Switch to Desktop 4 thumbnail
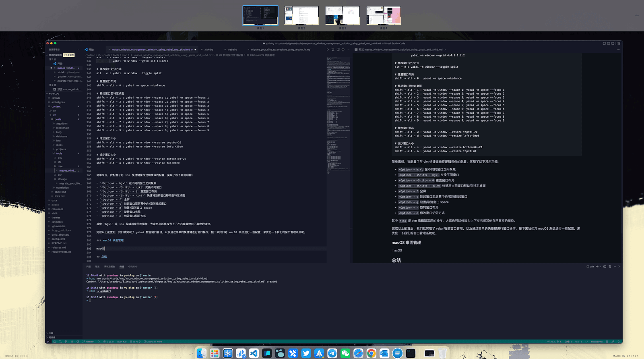The width and height of the screenshot is (644, 359). tap(384, 16)
